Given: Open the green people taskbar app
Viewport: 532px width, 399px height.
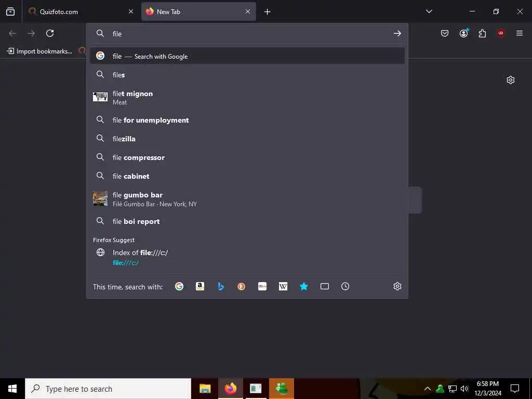Looking at the screenshot, I should tap(282, 389).
